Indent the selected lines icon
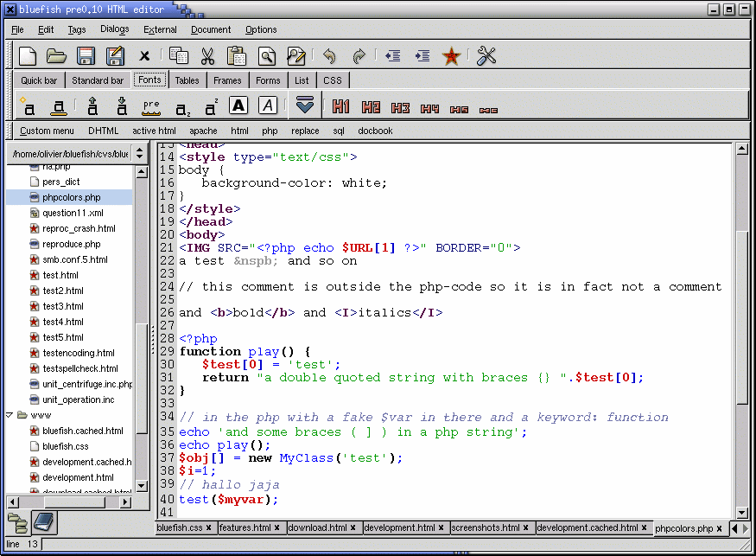Image resolution: width=756 pixels, height=556 pixels. coord(422,56)
